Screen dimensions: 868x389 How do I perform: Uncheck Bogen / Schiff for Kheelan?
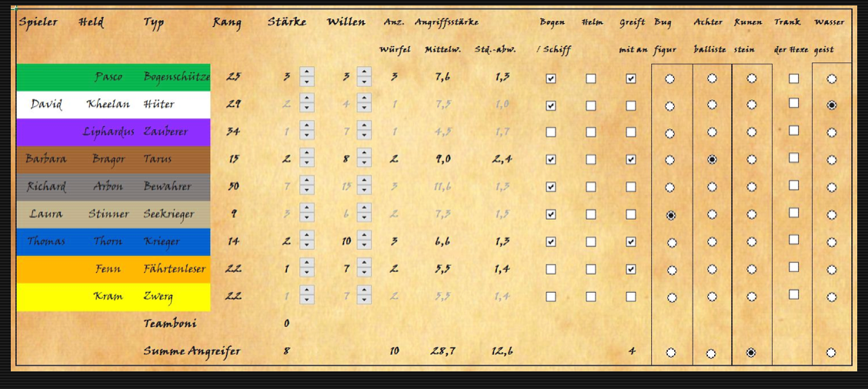tap(551, 106)
